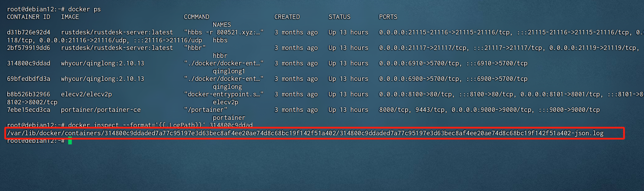Click the qinglong1 container name
The height and width of the screenshot is (191, 644).
click(x=229, y=71)
